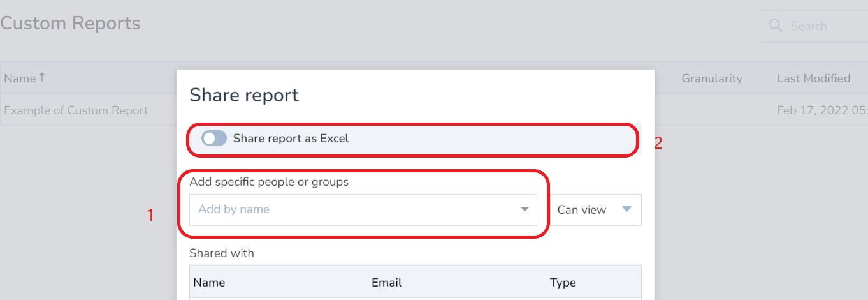The width and height of the screenshot is (868, 300).
Task: Select the Example of Custom Report row
Action: coord(76,110)
